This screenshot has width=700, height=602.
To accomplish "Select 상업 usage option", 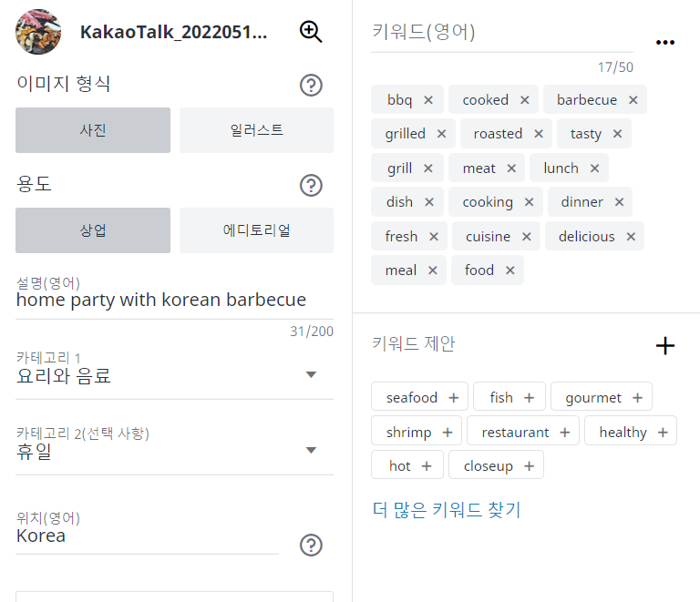I will pyautogui.click(x=93, y=230).
